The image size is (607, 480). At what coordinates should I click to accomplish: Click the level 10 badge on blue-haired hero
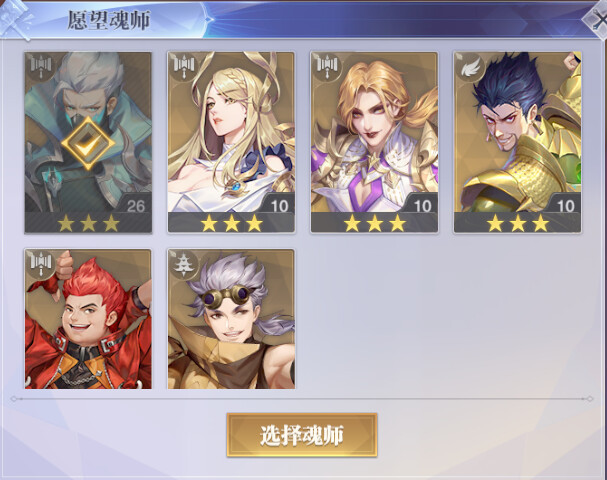565,206
